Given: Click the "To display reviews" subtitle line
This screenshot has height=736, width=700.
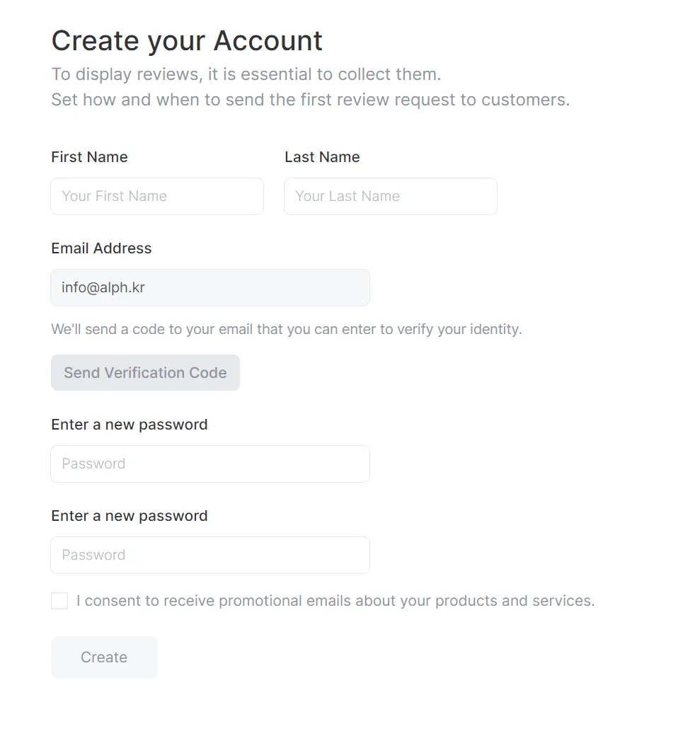Looking at the screenshot, I should (x=246, y=74).
